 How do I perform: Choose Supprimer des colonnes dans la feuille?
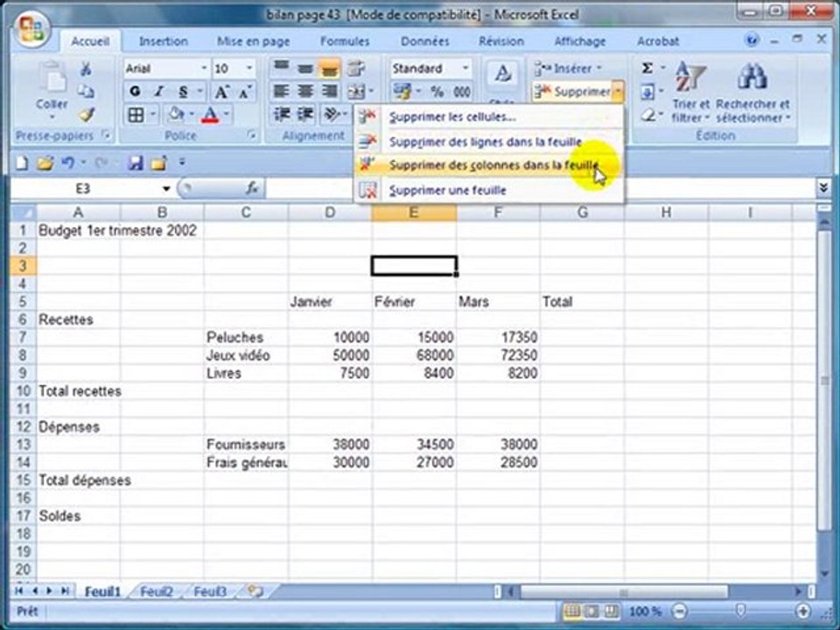click(x=488, y=165)
